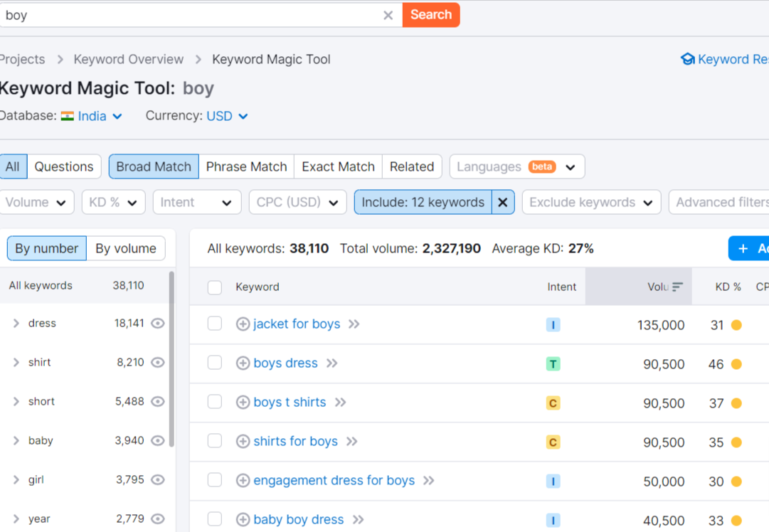Click the plus icon next to shirts for boys
The image size is (769, 532).
click(x=243, y=441)
